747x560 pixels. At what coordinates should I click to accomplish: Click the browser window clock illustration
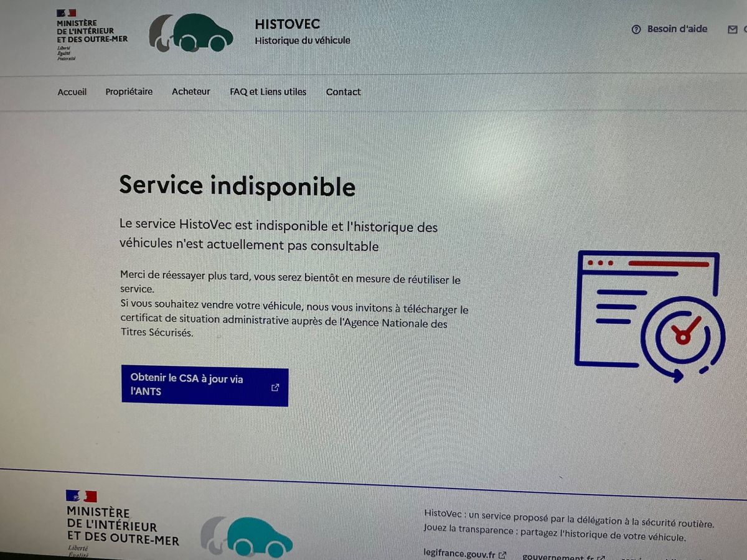point(650,316)
